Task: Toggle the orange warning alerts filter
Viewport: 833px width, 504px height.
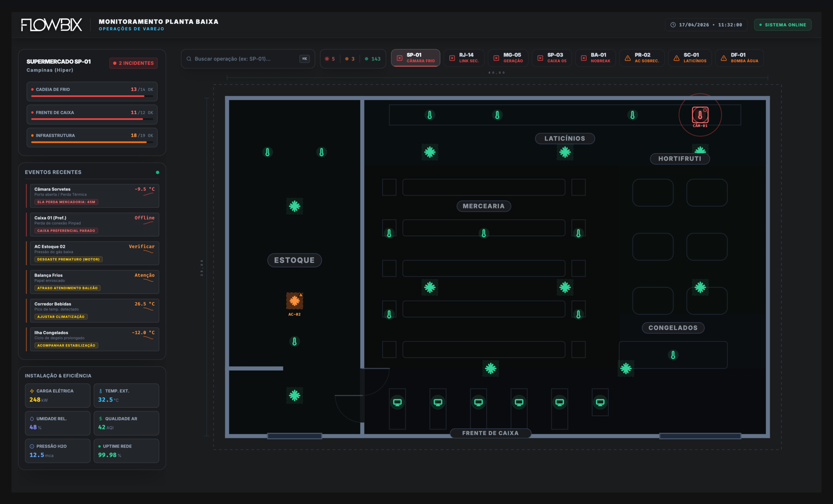Action: click(350, 59)
